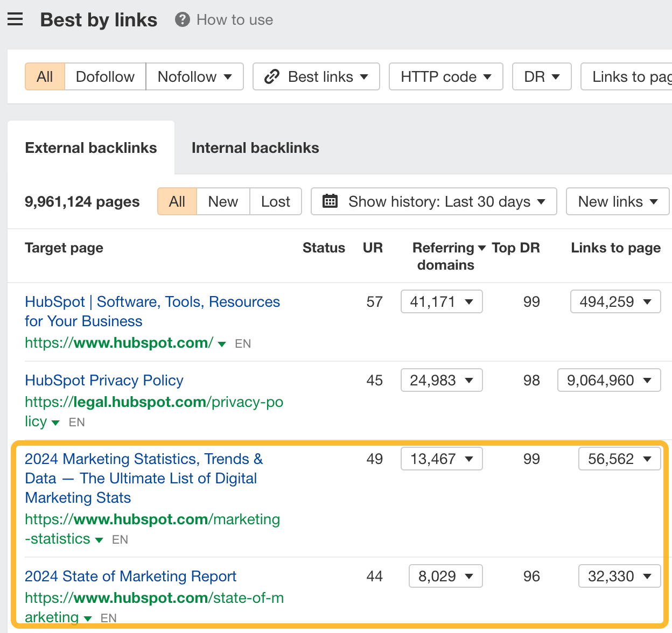Switch to the New backlinks filter
This screenshot has width=672, height=633.
coord(222,201)
